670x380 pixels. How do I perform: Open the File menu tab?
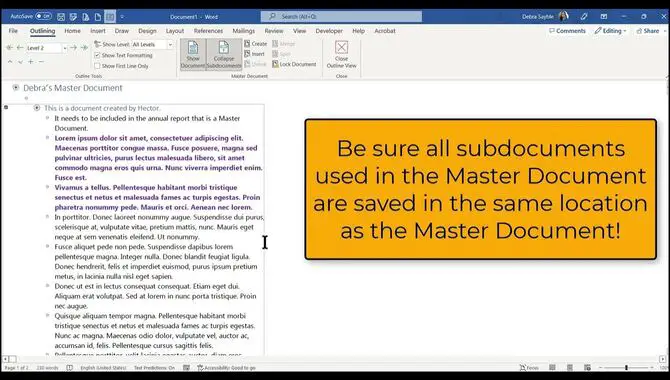pyautogui.click(x=13, y=31)
